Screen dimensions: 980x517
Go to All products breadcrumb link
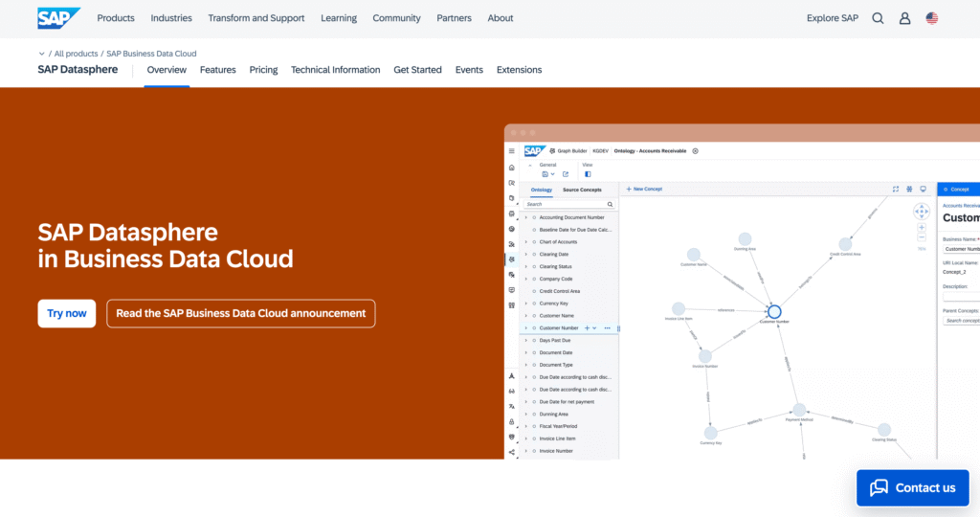pyautogui.click(x=76, y=54)
